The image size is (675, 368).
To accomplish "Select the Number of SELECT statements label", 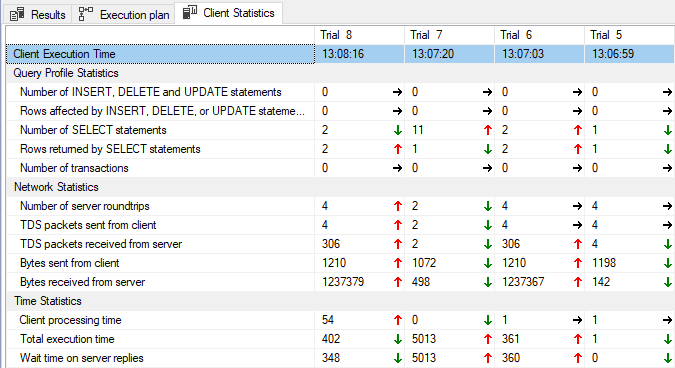I will [x=93, y=130].
